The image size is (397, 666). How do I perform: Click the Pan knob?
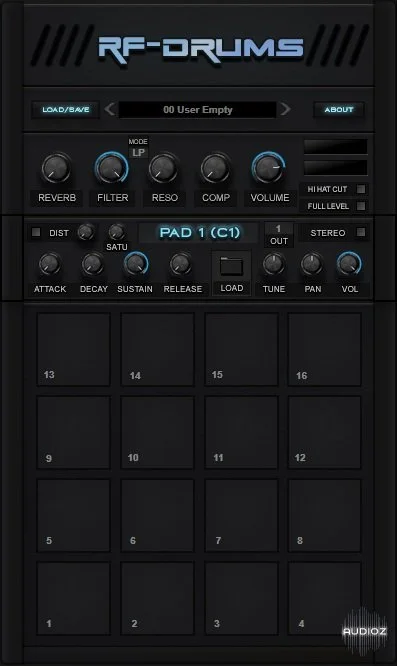point(312,264)
